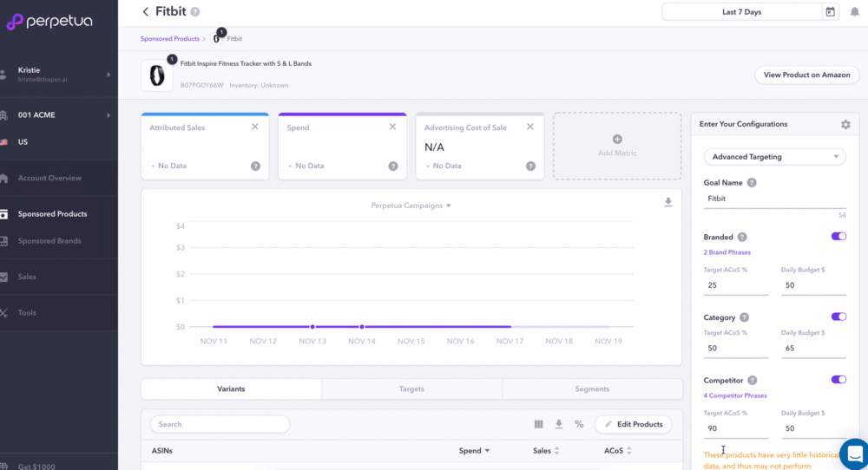This screenshot has height=470, width=868.
Task: Download the variants table
Action: pyautogui.click(x=558, y=424)
